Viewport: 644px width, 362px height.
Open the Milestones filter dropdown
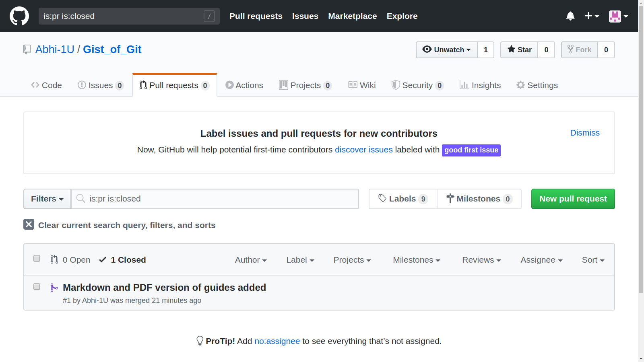[x=417, y=260]
